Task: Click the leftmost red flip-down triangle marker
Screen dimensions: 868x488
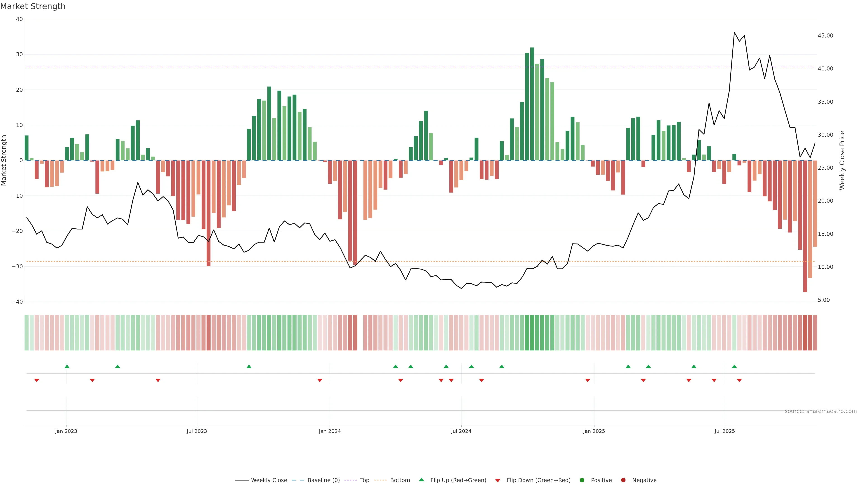Action: coord(37,380)
